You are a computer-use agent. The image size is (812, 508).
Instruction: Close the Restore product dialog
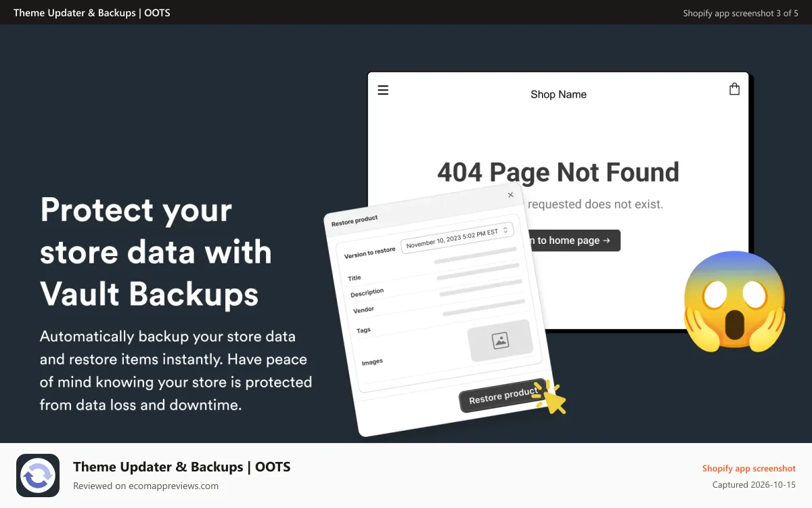click(511, 195)
